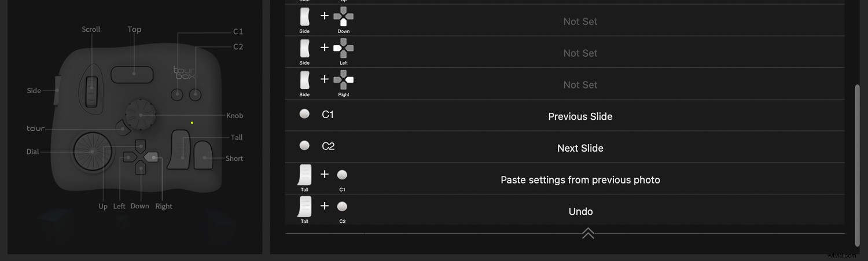868x261 pixels.
Task: Click the Top button on device diagram
Action: point(133,74)
